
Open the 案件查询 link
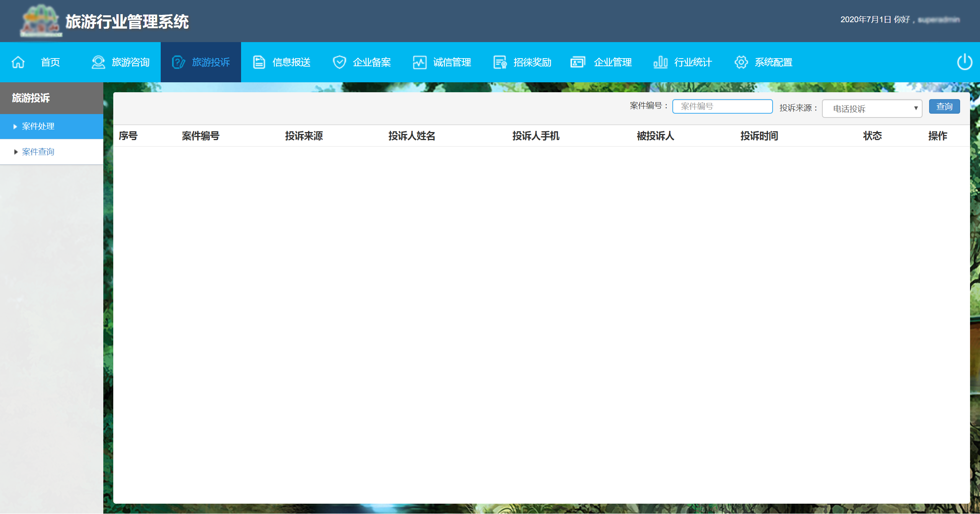(x=38, y=152)
